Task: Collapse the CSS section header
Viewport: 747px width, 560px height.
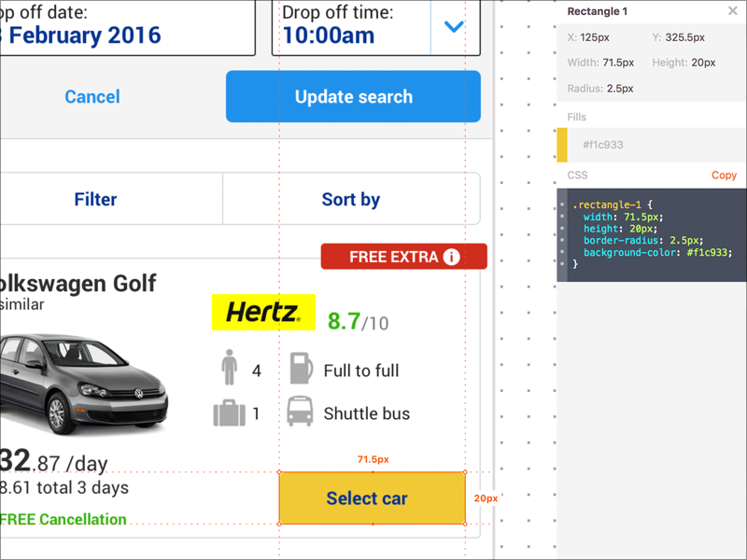Action: point(577,175)
